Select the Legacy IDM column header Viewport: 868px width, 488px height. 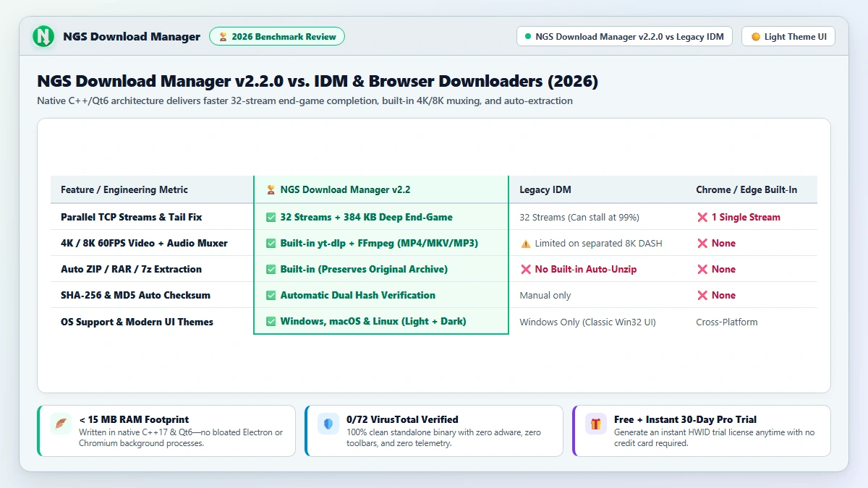coord(545,189)
